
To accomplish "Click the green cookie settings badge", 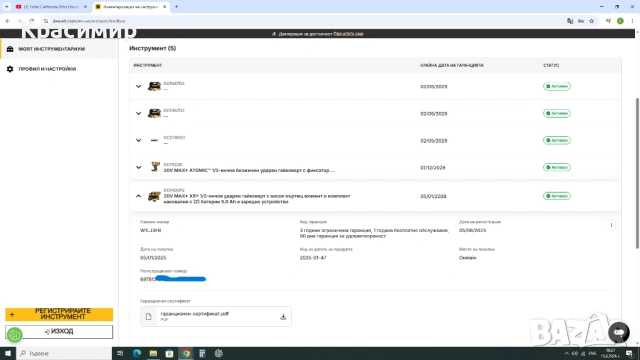I will (14, 335).
